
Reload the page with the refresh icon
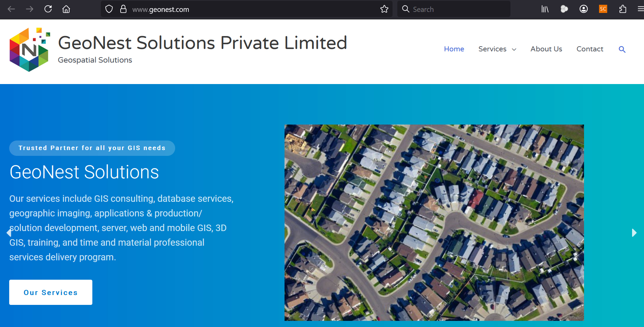tap(48, 9)
